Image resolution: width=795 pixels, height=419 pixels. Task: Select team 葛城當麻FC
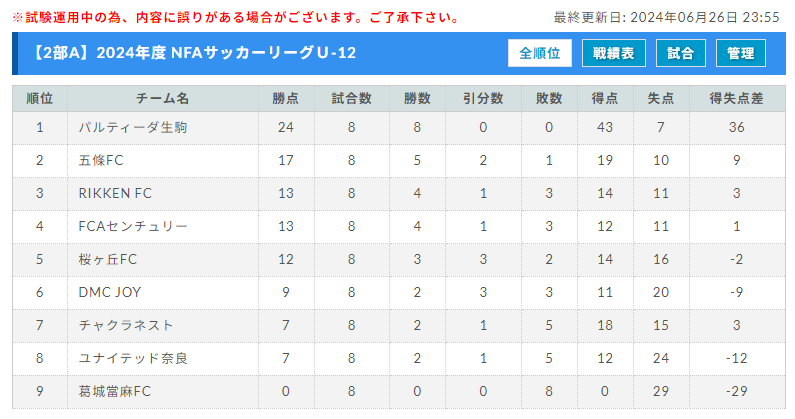pyautogui.click(x=114, y=391)
